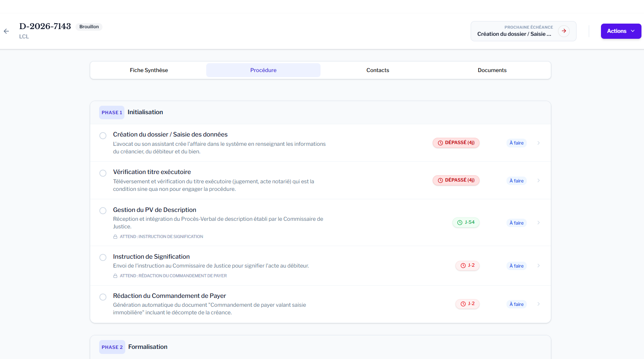Image resolution: width=644 pixels, height=359 pixels.
Task: Click the Brouillon status badge
Action: point(89,27)
